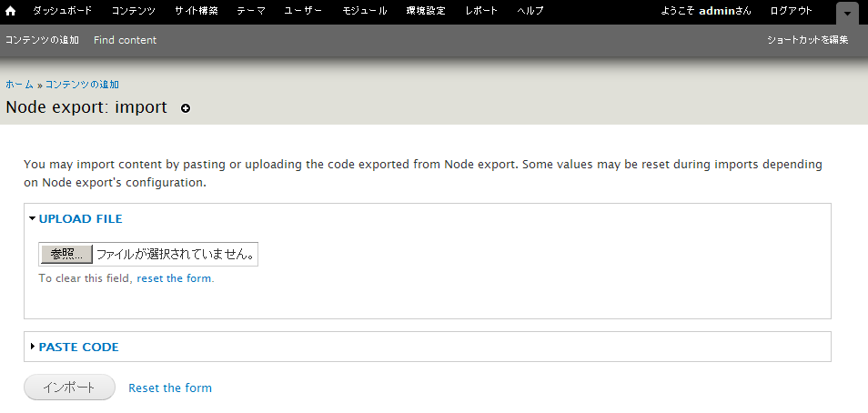Collapse the shortcut bar arrow toggle
Screen dimensions: 868x413
(847, 14)
